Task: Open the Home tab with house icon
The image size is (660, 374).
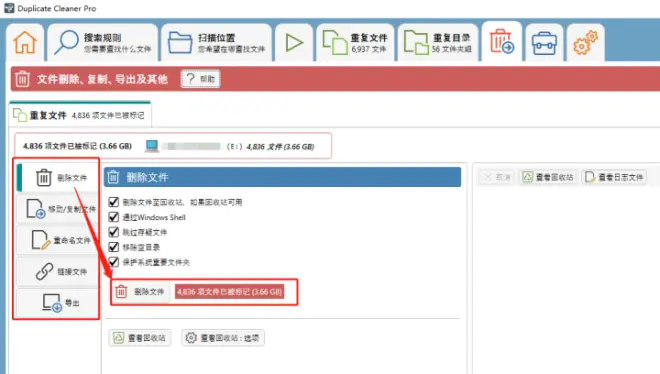Action: [25, 42]
